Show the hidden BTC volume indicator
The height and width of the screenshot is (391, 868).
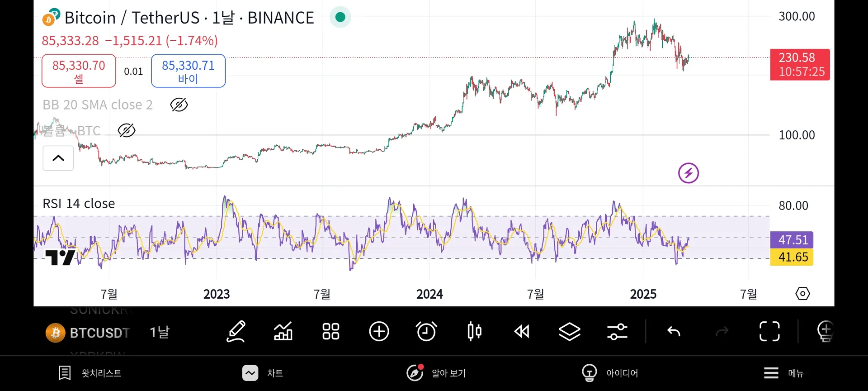[127, 131]
